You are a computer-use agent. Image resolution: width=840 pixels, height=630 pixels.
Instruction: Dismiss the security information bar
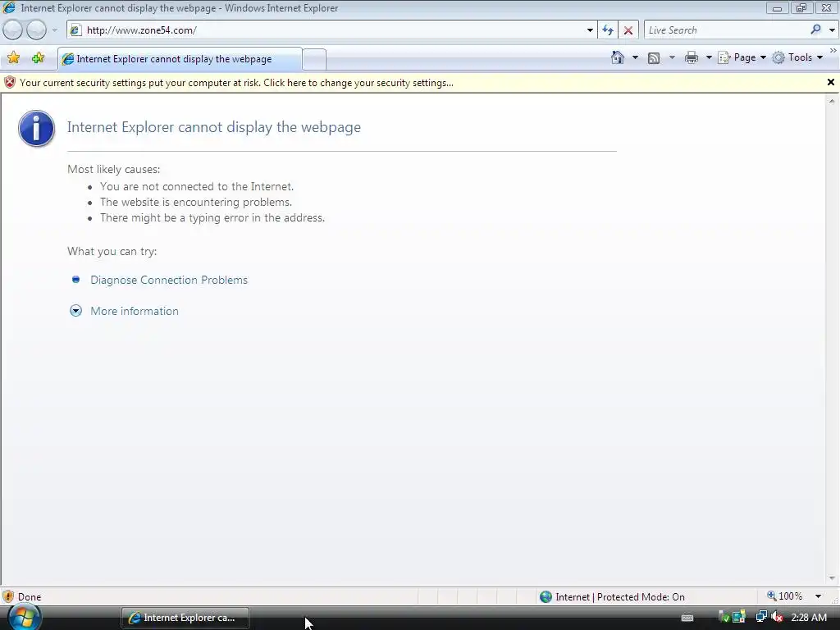(x=830, y=82)
